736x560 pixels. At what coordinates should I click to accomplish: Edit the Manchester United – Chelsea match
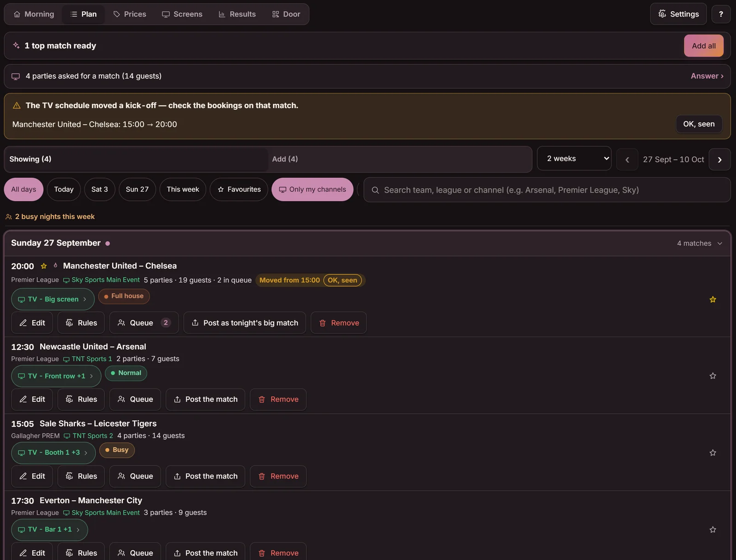pos(32,323)
